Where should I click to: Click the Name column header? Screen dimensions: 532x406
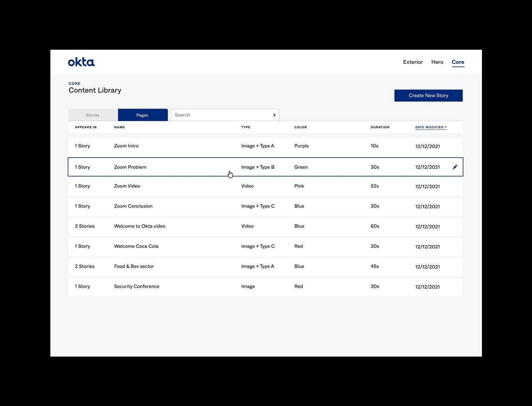click(119, 127)
